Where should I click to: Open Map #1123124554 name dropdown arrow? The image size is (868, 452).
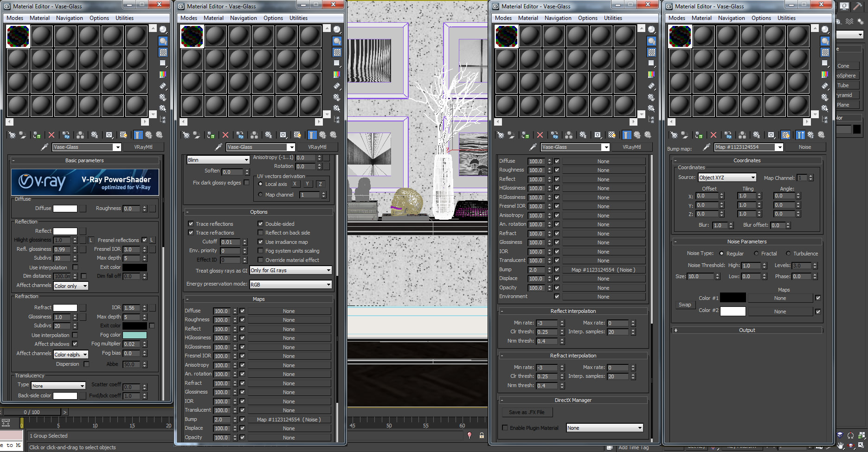tap(780, 147)
